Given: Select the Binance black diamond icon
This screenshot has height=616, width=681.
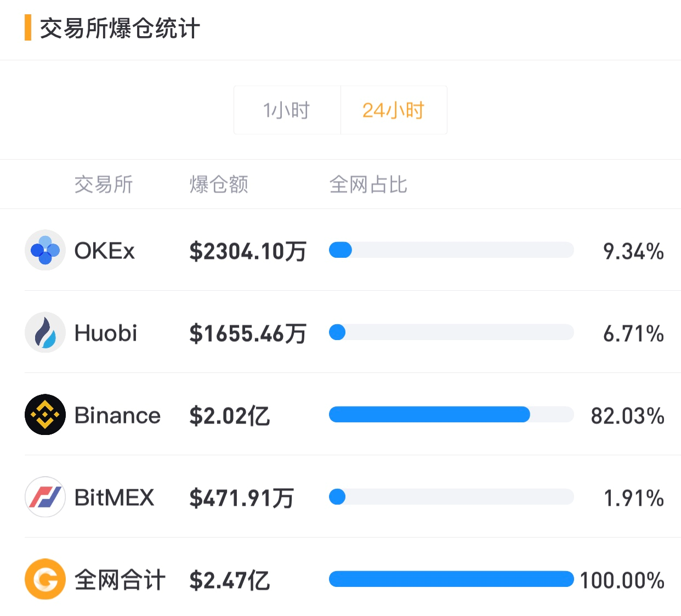Looking at the screenshot, I should pyautogui.click(x=45, y=415).
